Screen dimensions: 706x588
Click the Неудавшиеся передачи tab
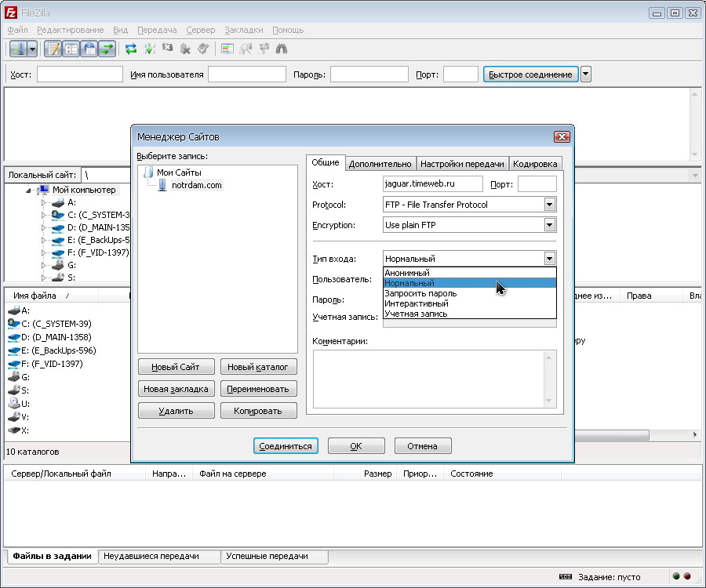[159, 556]
